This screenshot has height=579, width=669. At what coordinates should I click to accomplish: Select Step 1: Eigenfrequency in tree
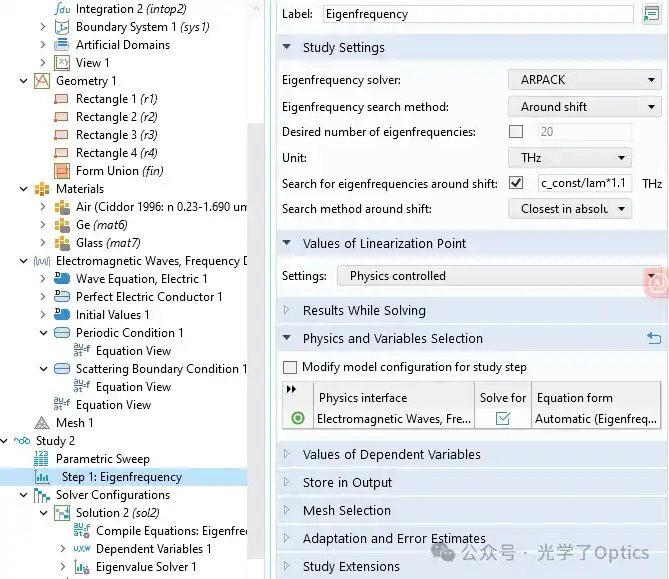(x=121, y=477)
